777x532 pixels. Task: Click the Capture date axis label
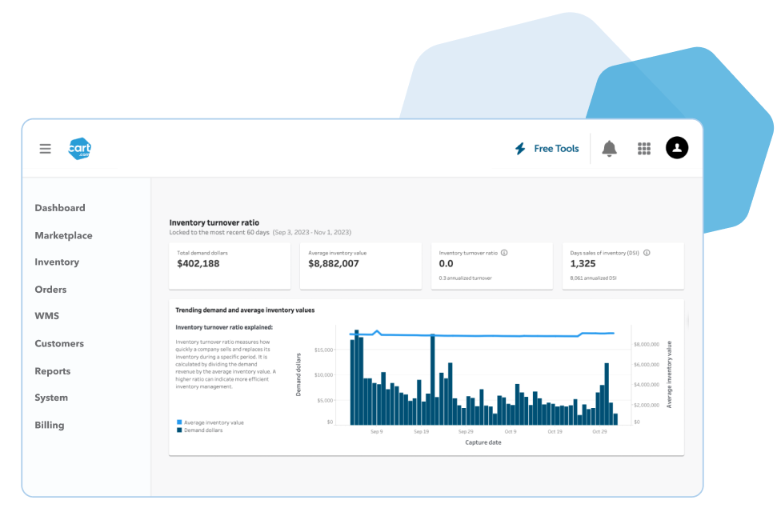483,442
